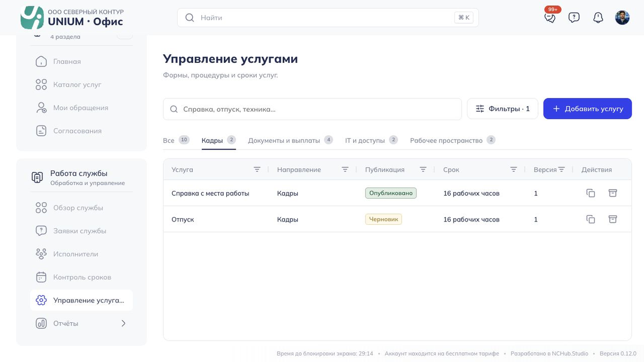Switch to the Кадры tab
This screenshot has width=644, height=362.
[218, 141]
